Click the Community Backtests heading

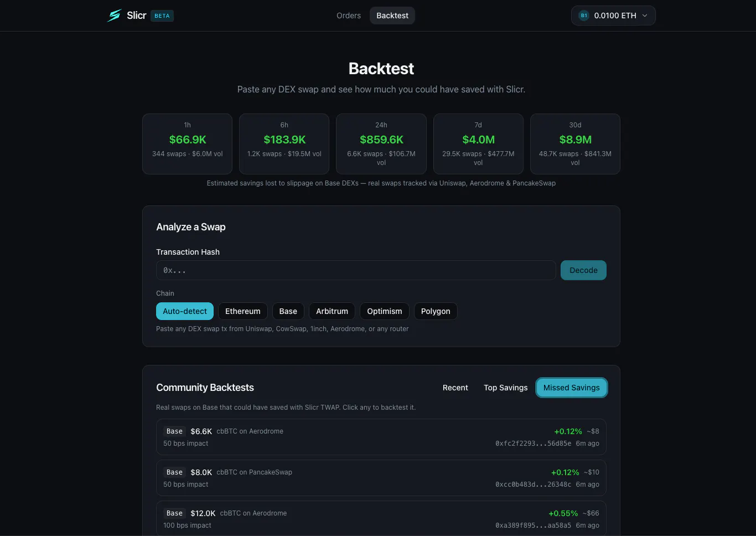(x=205, y=388)
